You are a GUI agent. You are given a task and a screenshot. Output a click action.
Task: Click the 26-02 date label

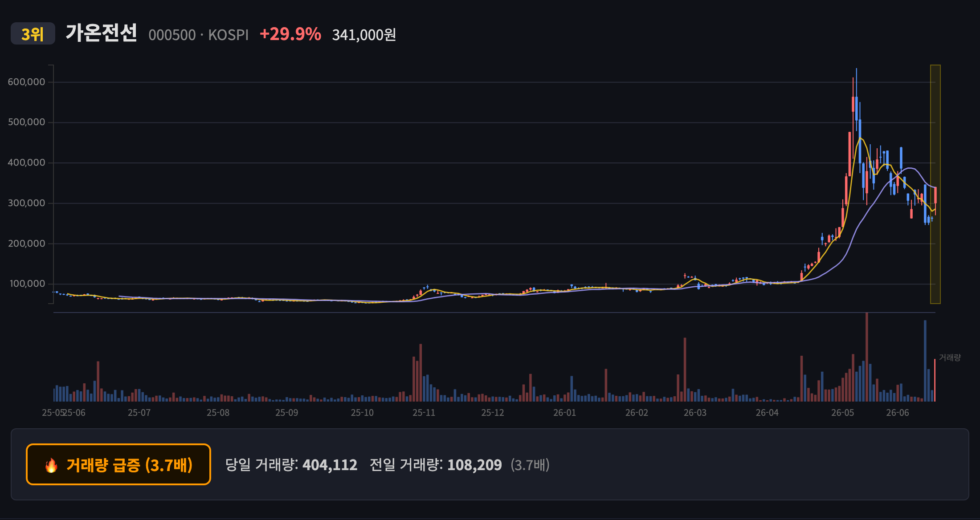(x=637, y=413)
